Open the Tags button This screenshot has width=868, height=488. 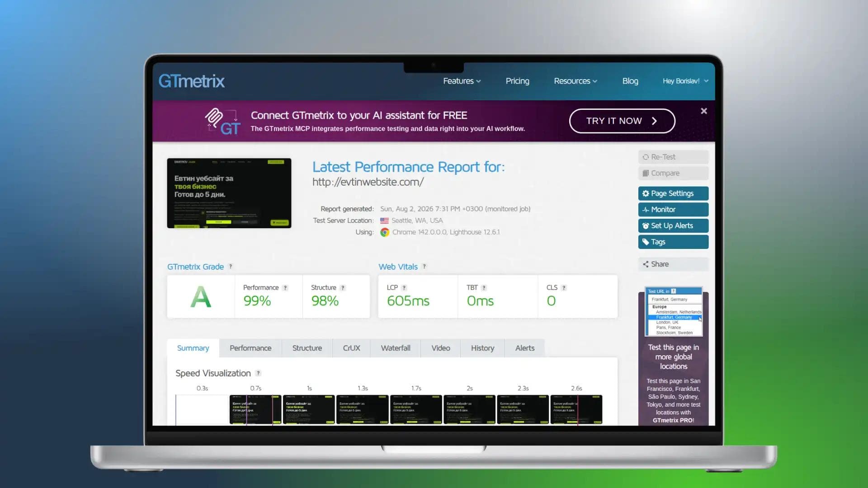point(673,242)
